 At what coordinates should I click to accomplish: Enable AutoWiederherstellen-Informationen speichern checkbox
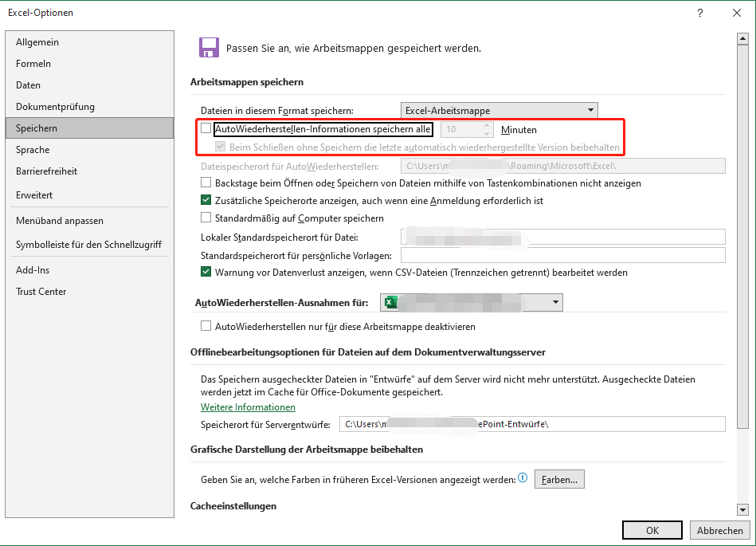[206, 129]
